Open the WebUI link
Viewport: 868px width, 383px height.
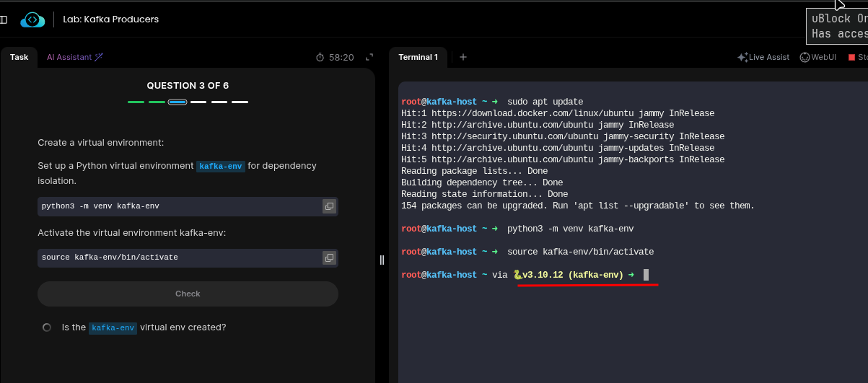coord(818,57)
